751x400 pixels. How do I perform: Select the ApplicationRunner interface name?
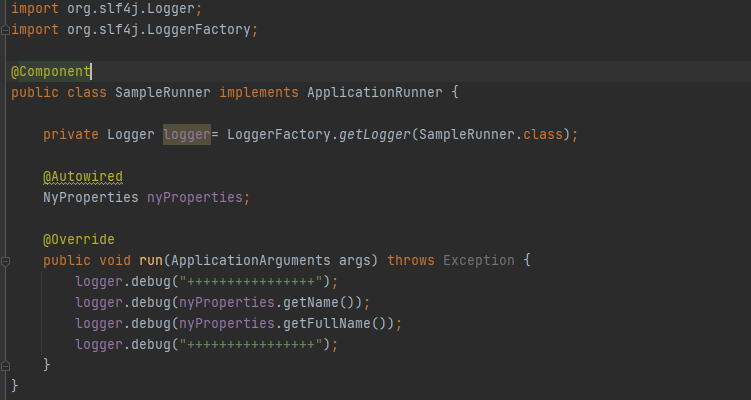(x=375, y=92)
